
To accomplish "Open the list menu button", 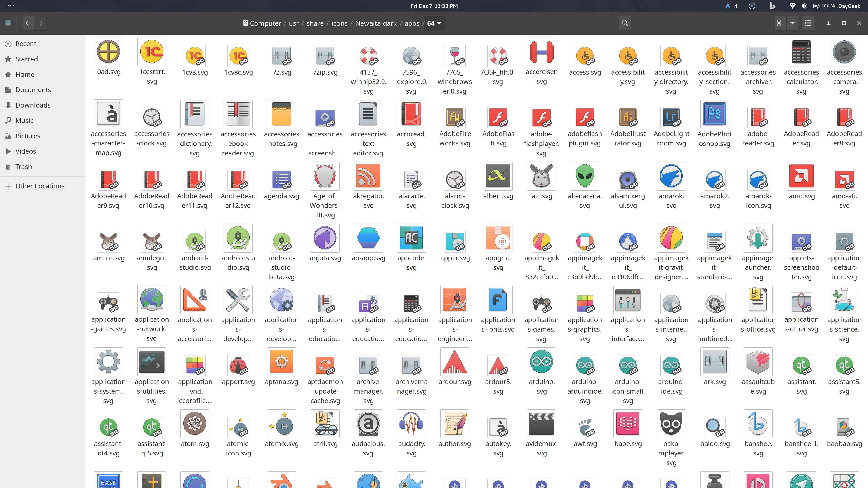I will [808, 23].
